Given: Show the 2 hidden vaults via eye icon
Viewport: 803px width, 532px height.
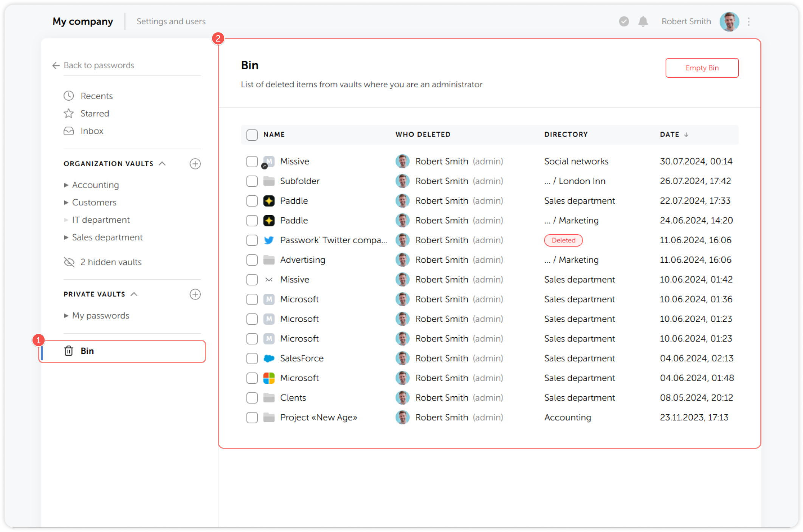Looking at the screenshot, I should click(x=68, y=262).
